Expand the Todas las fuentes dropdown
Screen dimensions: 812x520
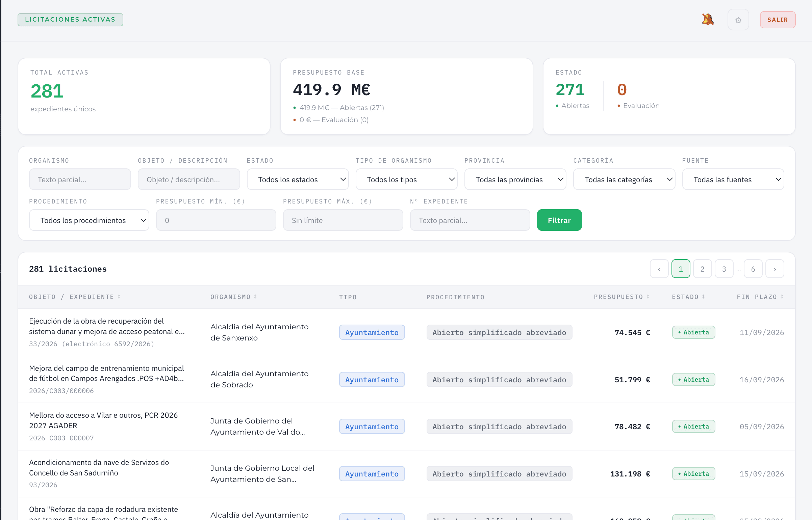[733, 179]
